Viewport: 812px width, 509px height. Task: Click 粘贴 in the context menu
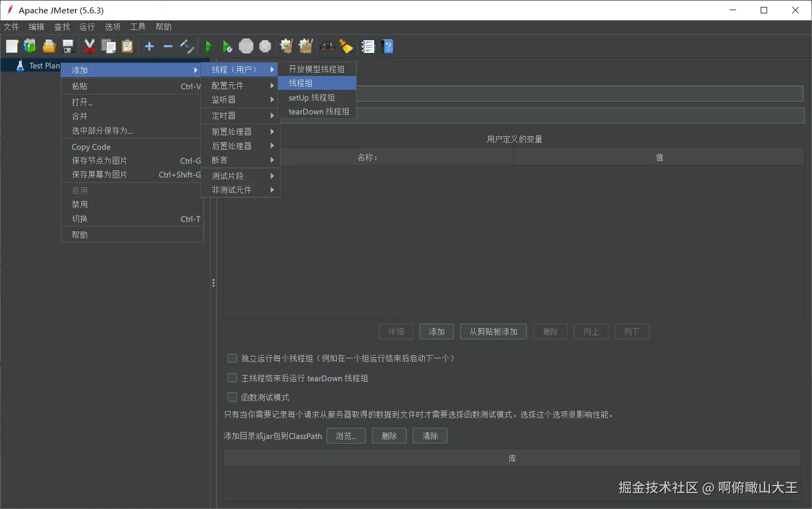[132, 86]
